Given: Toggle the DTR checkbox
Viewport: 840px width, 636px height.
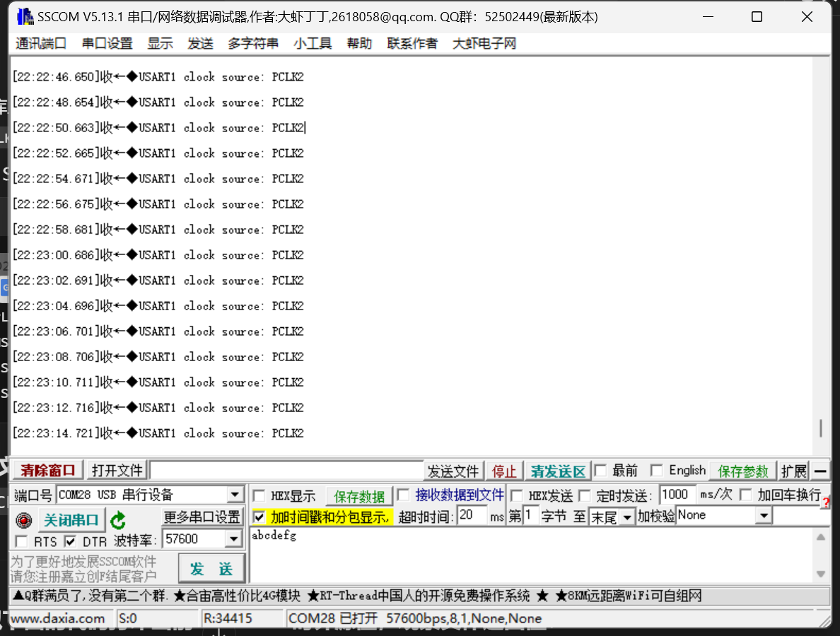Looking at the screenshot, I should 70,541.
